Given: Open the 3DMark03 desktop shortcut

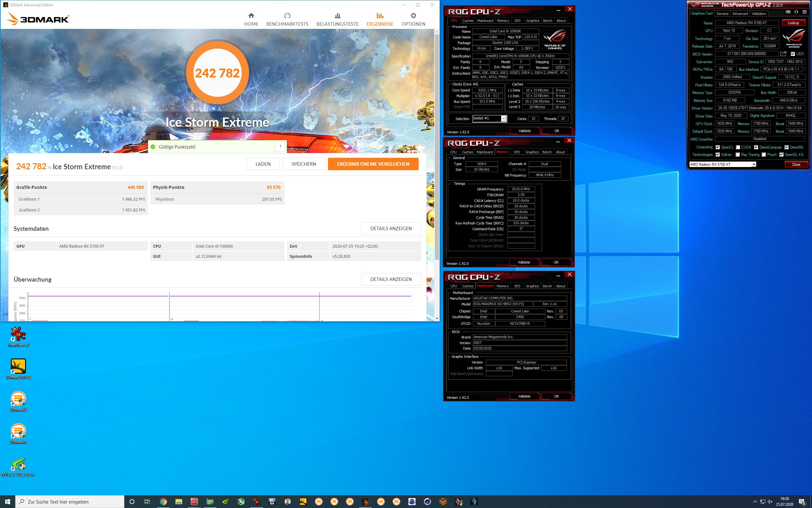Looking at the screenshot, I should (x=18, y=401).
